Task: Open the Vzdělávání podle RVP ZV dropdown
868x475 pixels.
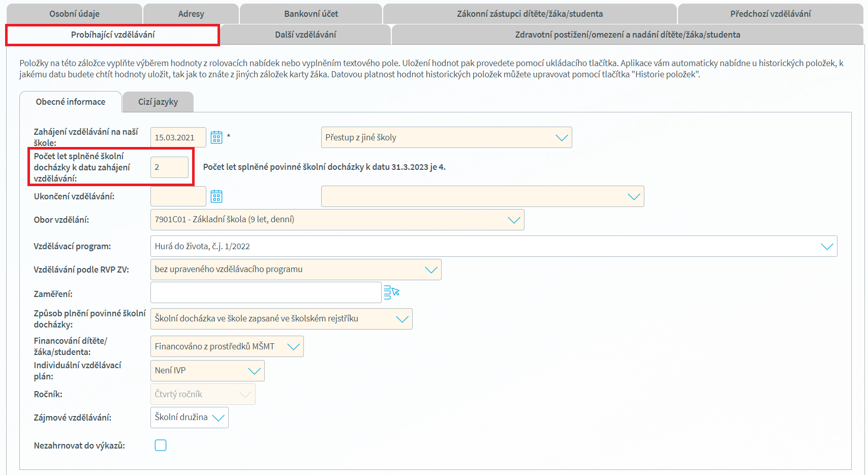Action: pyautogui.click(x=296, y=270)
